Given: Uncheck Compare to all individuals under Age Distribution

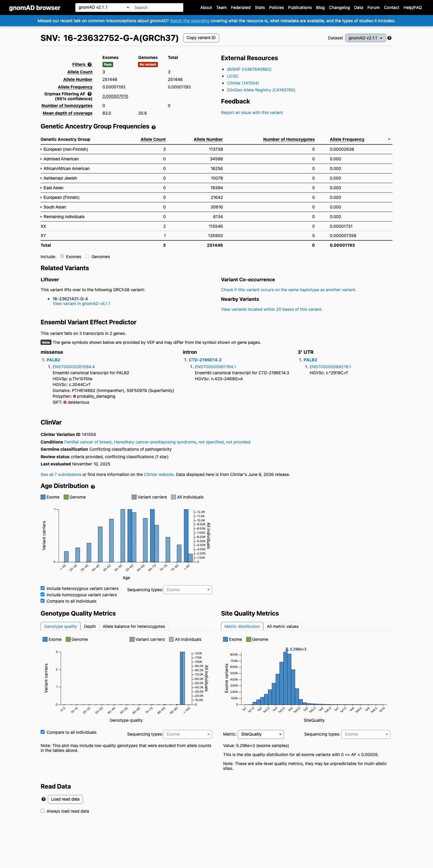Looking at the screenshot, I should (x=42, y=601).
